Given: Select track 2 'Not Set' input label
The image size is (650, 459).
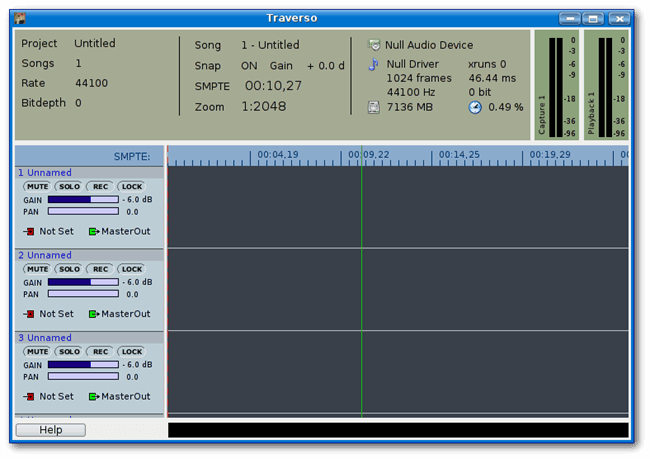Looking at the screenshot, I should [56, 314].
